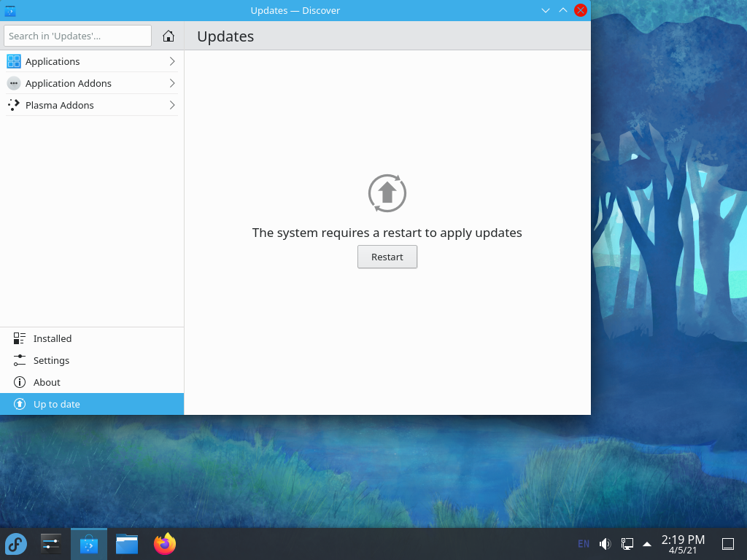The height and width of the screenshot is (560, 747).
Task: Click the large update arrow icon
Action: [387, 193]
